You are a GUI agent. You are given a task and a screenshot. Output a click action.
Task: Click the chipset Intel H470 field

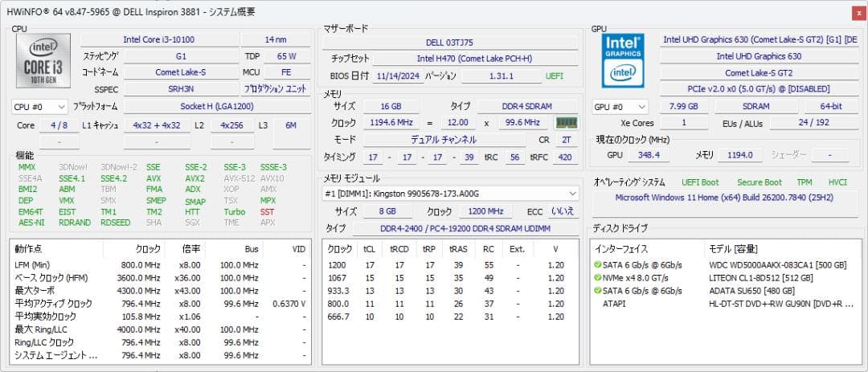(475, 59)
